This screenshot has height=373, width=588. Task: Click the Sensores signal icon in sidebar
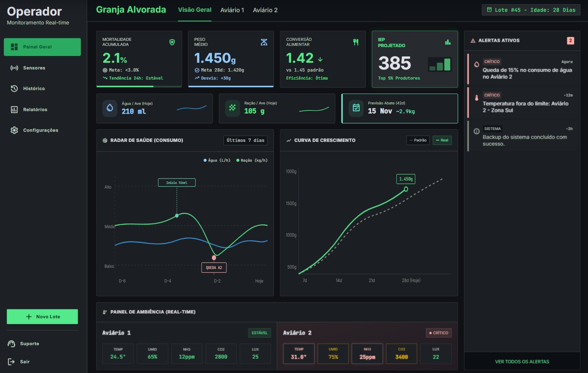click(x=14, y=68)
